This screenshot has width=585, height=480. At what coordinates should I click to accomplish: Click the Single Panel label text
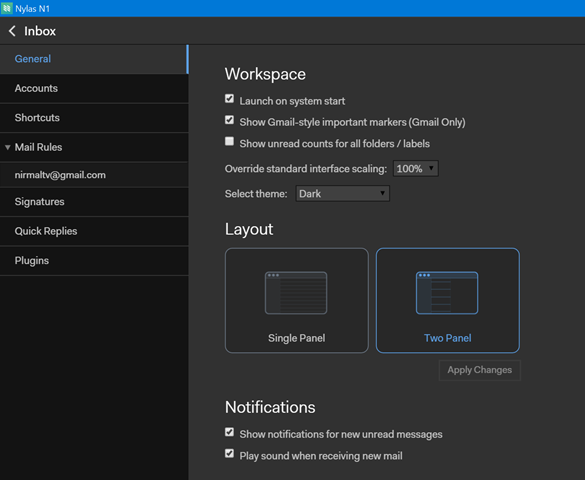(297, 338)
